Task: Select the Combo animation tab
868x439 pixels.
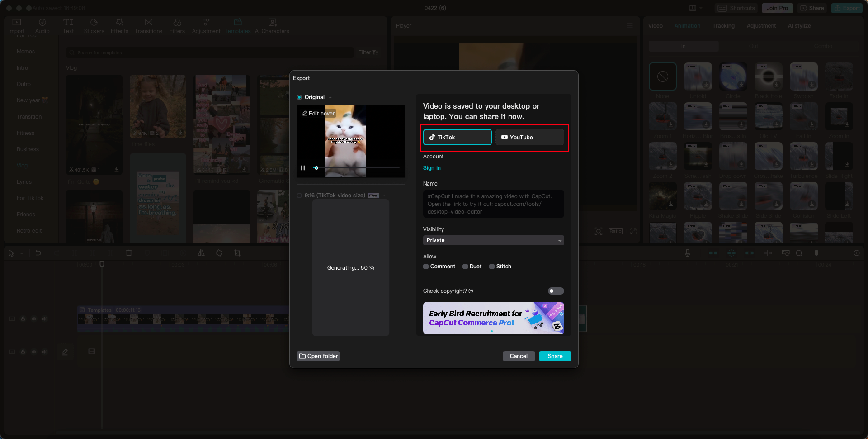Action: click(823, 46)
